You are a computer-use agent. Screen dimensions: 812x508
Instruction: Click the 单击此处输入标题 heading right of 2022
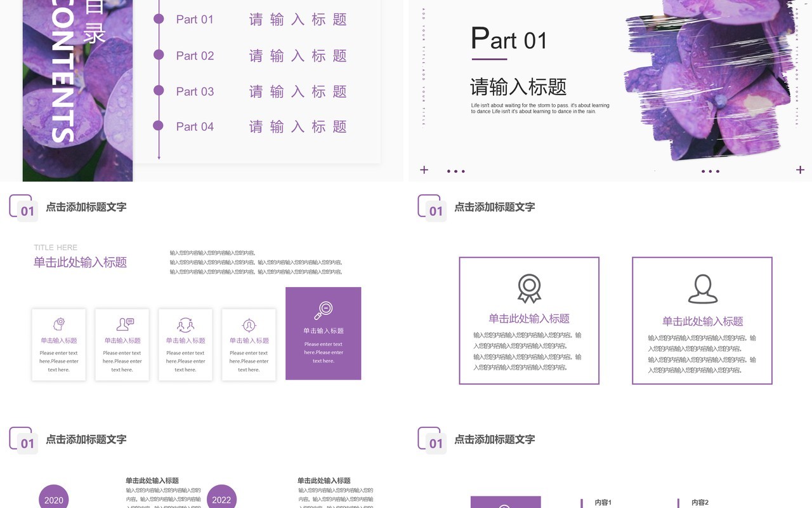(324, 481)
